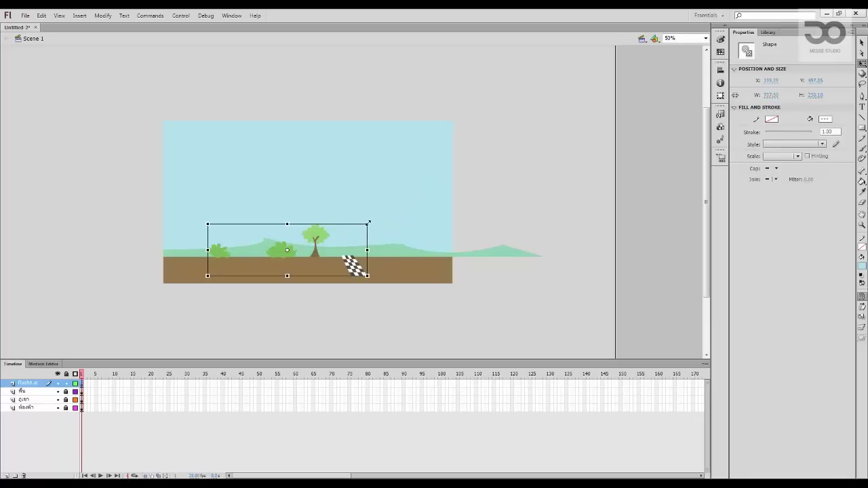The image size is (868, 488).
Task: Switch to the Motion Editor tab
Action: point(43,364)
